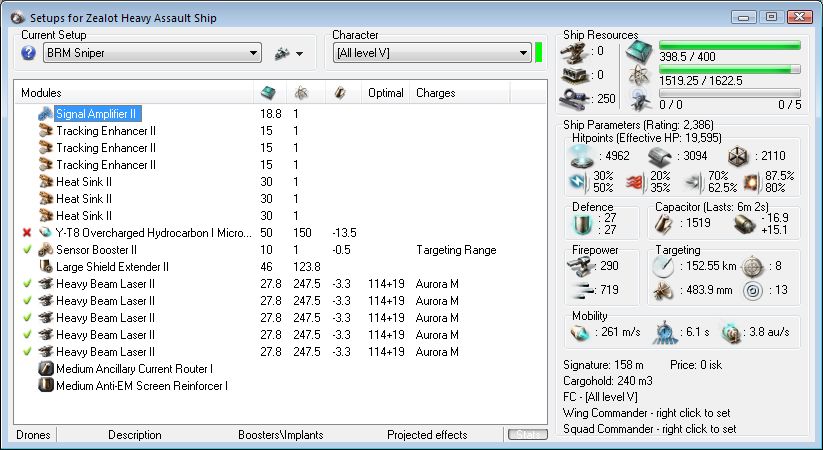Click the armor hitpoints icon showing 3094
Image resolution: width=823 pixels, height=450 pixels.
click(x=659, y=156)
